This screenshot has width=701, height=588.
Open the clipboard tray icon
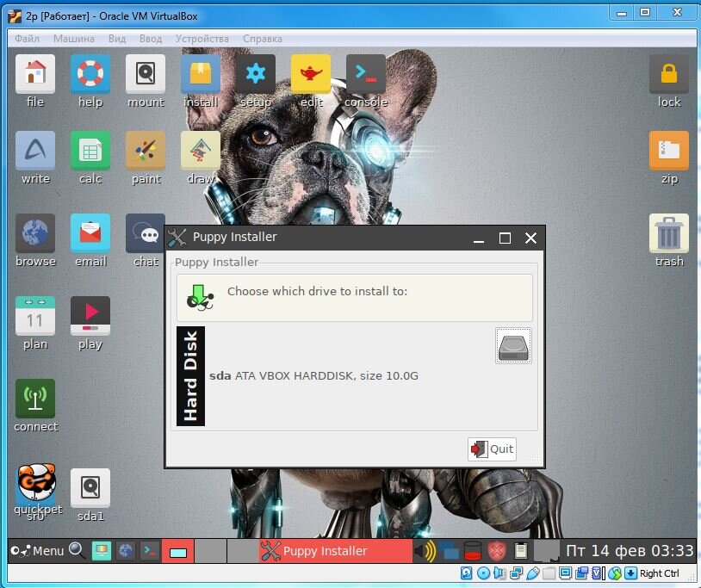pos(521,551)
